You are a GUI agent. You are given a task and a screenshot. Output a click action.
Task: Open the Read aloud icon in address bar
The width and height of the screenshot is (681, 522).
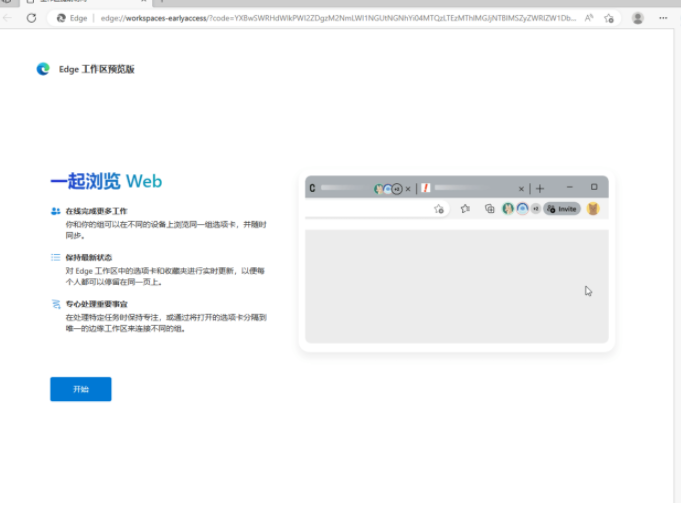point(588,18)
